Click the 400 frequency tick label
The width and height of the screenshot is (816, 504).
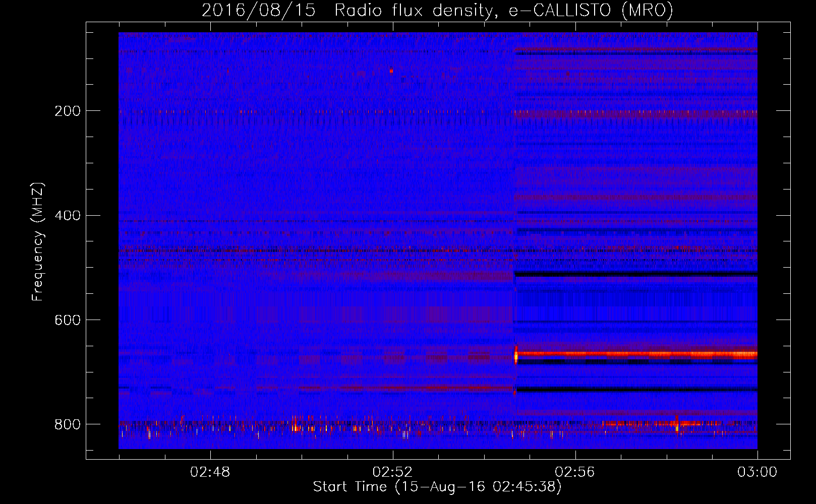click(x=68, y=216)
